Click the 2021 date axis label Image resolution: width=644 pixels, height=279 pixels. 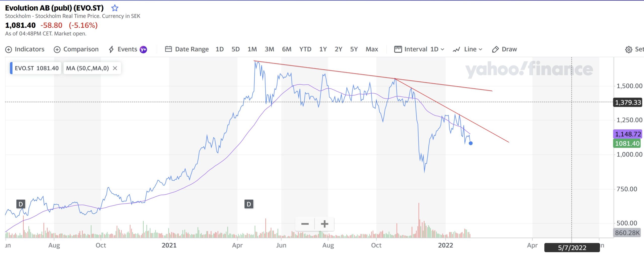pyautogui.click(x=169, y=245)
